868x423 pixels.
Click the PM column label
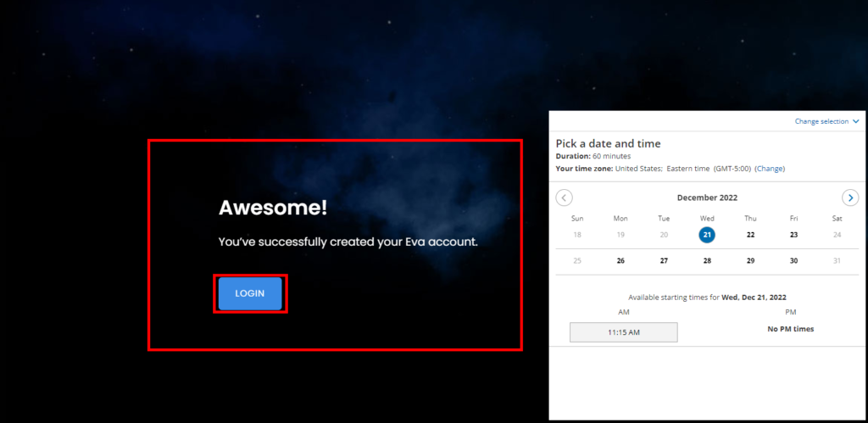(x=791, y=312)
